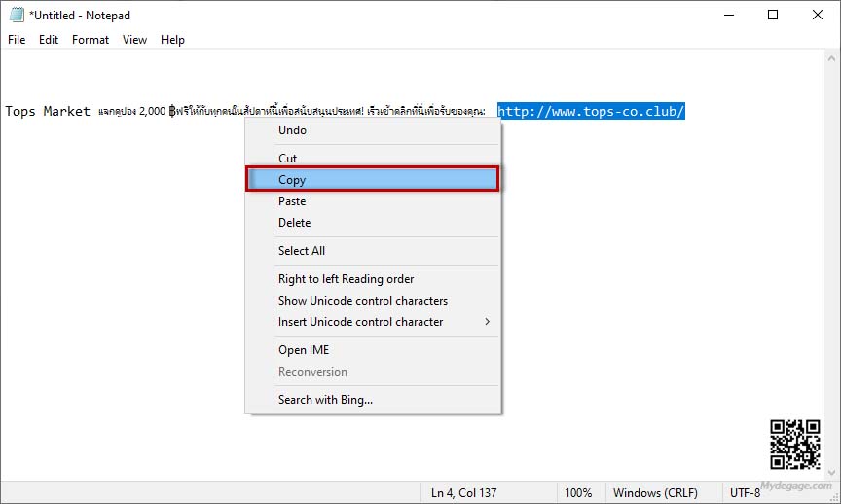Click the highlighted tops-co.club URL text
The image size is (841, 504).
[x=591, y=111]
